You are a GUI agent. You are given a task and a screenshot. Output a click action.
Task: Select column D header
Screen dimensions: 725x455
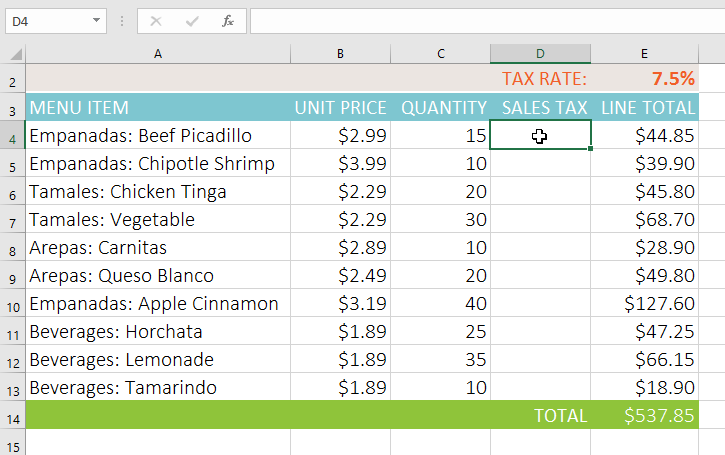[x=540, y=54]
